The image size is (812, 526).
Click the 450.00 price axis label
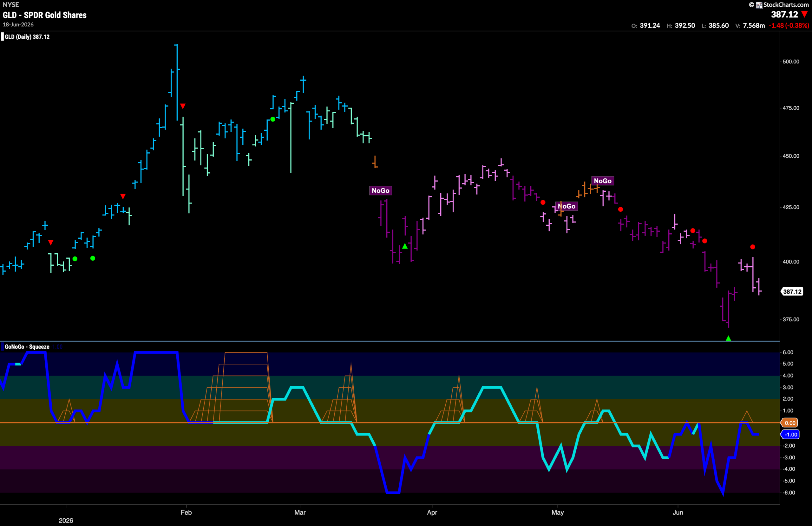coord(791,156)
